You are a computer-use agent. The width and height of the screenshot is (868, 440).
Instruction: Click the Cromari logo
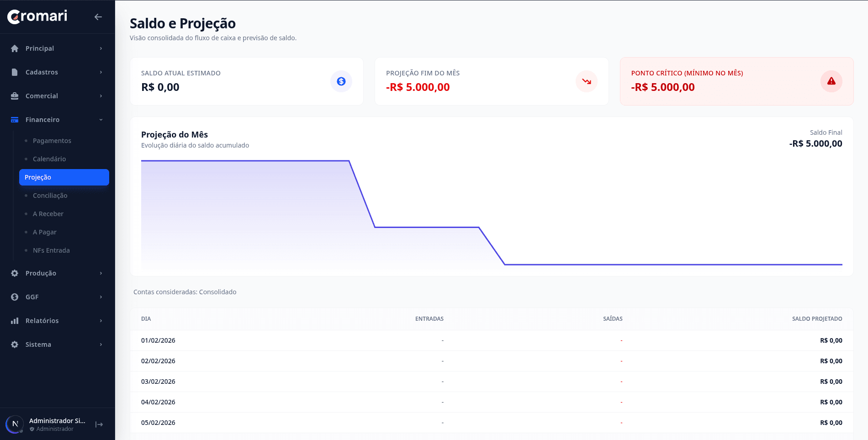pyautogui.click(x=37, y=16)
